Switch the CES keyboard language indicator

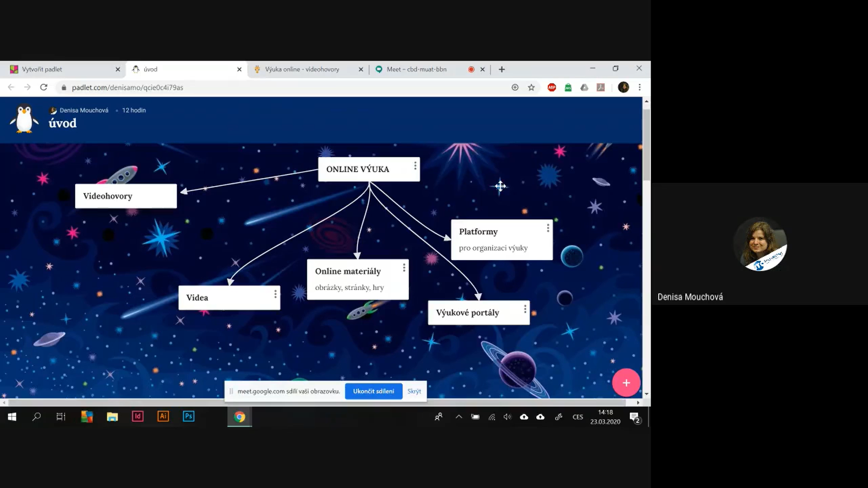tap(578, 417)
